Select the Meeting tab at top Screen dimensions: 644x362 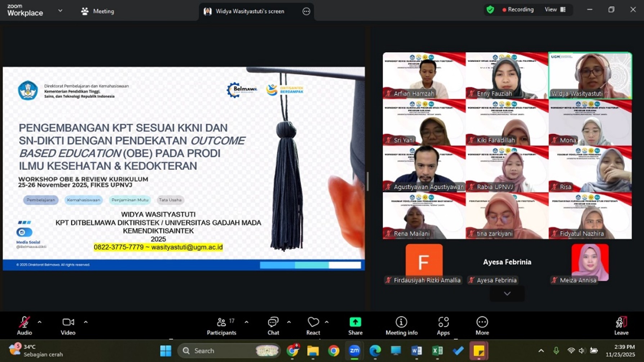pyautogui.click(x=98, y=12)
